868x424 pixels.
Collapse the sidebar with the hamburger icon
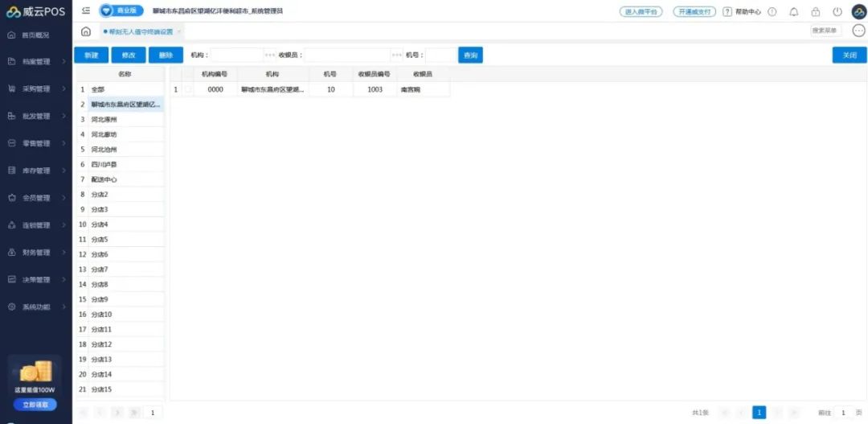click(86, 11)
